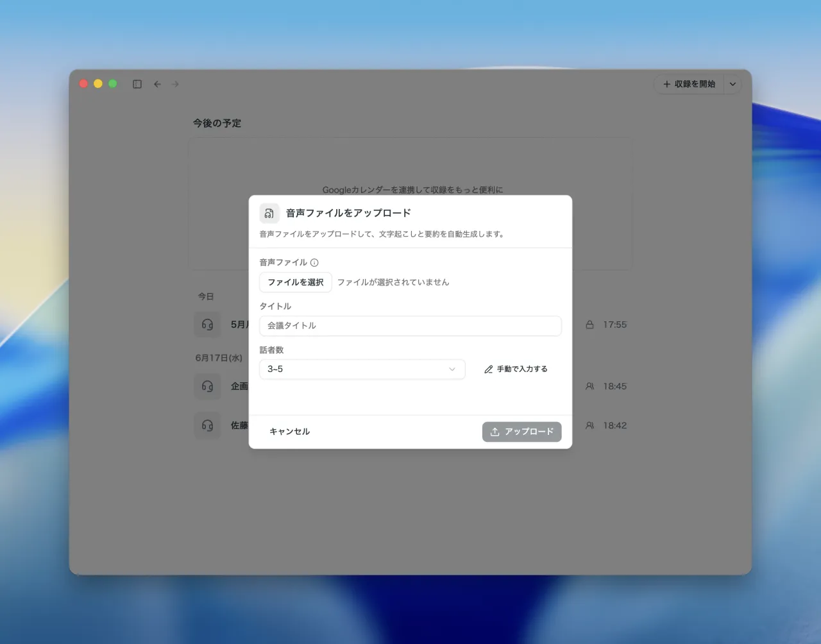This screenshot has height=644, width=821.
Task: Click the ファイルが選択されていません text
Action: (393, 282)
